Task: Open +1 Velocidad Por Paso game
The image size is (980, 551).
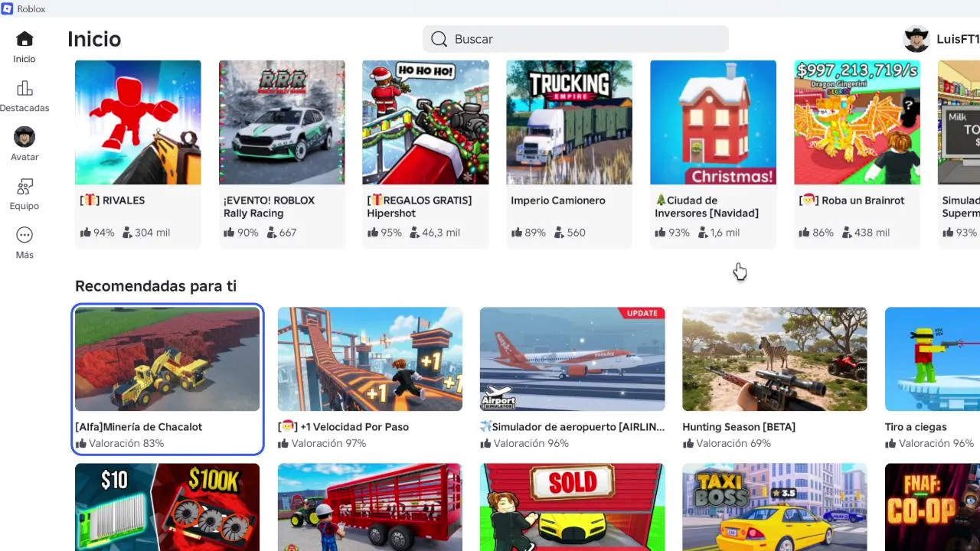Action: click(x=370, y=380)
